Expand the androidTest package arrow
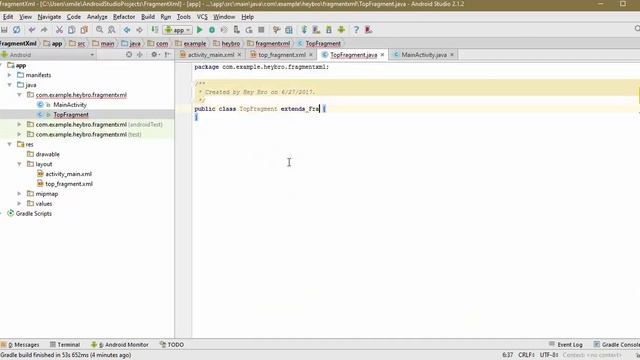 19,124
